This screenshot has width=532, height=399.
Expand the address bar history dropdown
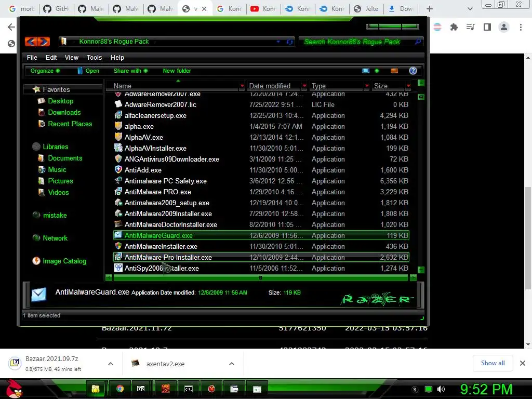click(x=278, y=42)
